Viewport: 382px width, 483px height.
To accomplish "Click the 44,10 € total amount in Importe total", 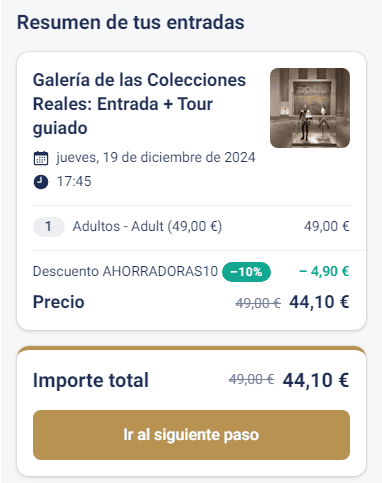I will click(x=316, y=380).
